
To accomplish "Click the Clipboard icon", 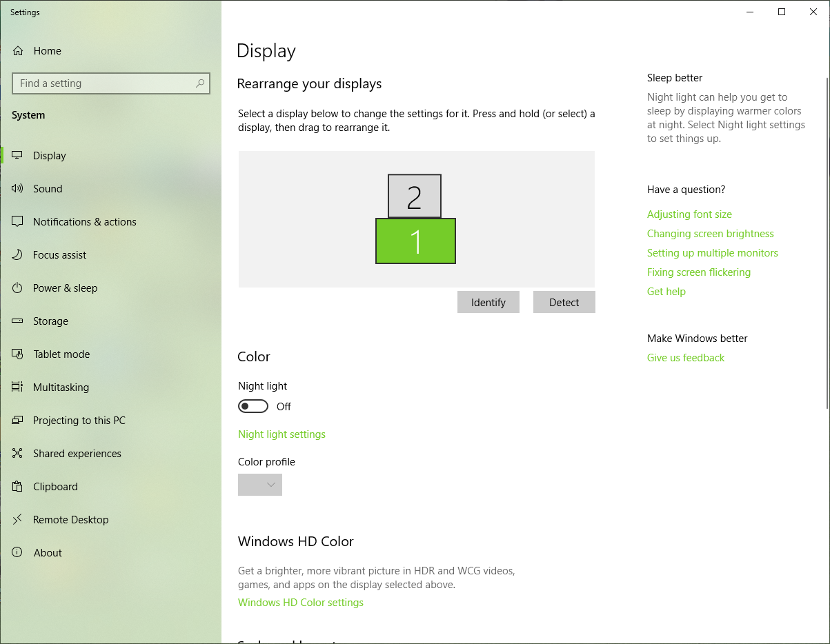I will click(x=18, y=487).
